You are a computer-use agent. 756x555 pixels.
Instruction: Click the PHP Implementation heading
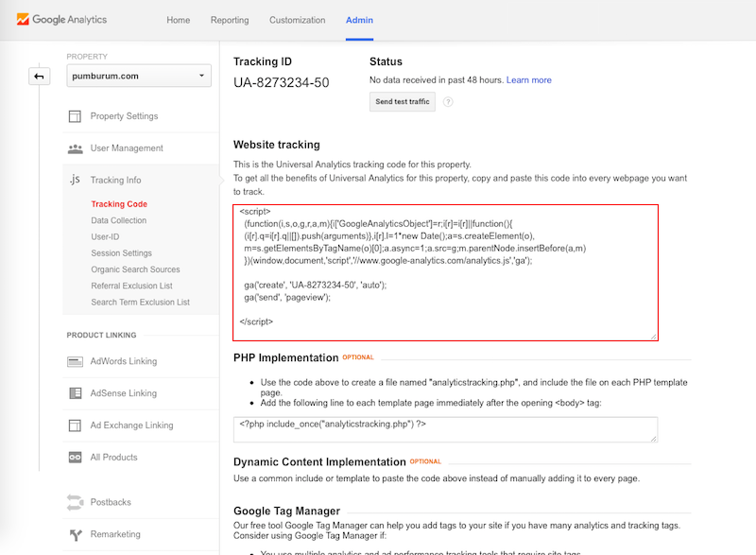pyautogui.click(x=286, y=357)
